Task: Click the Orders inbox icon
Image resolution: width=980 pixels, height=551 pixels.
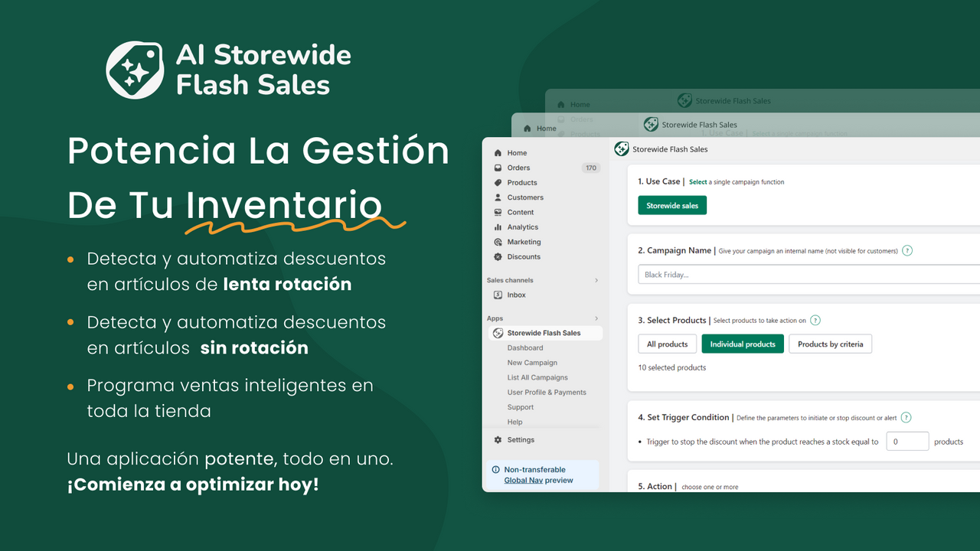Action: click(498, 168)
